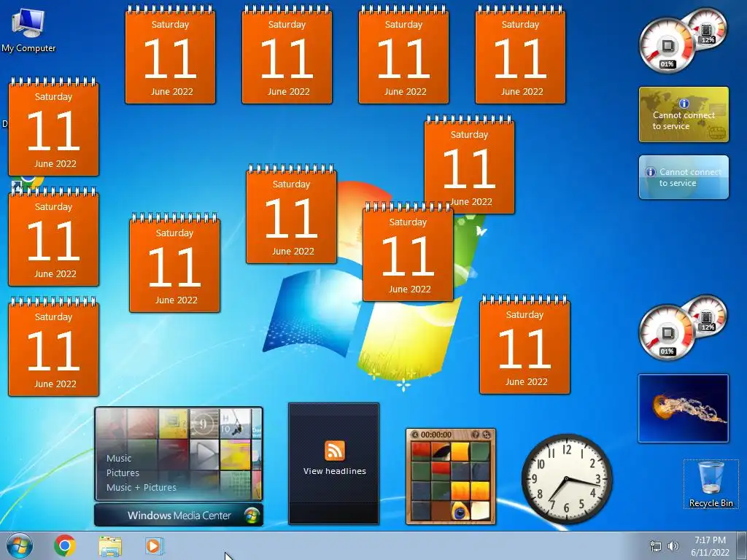Click memory chip dial on meter above jellyfish gadget
Image resolution: width=747 pixels, height=560 pixels.
tap(708, 317)
